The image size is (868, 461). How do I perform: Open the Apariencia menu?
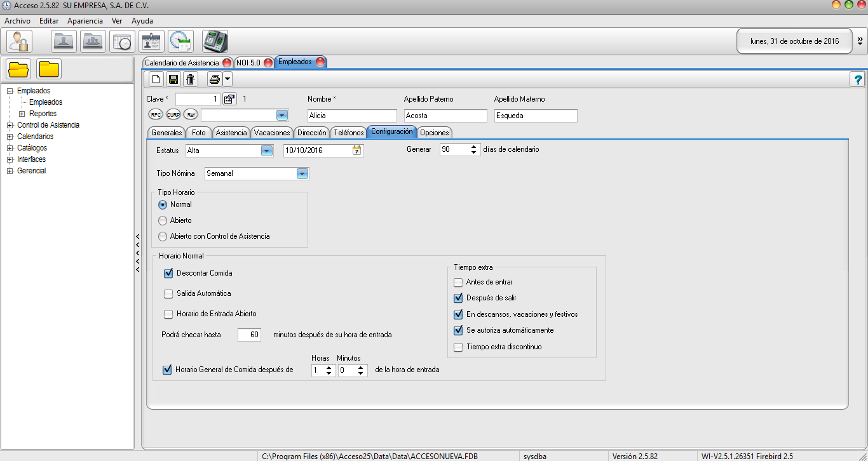85,21
